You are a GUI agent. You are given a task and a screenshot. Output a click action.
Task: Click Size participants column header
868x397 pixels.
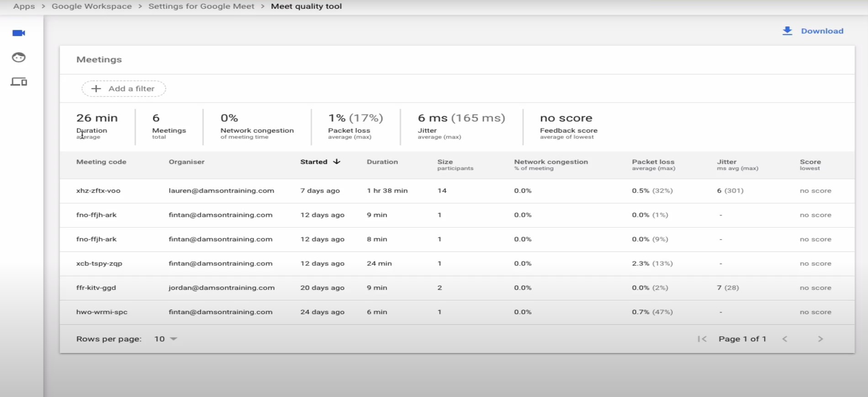pyautogui.click(x=455, y=165)
